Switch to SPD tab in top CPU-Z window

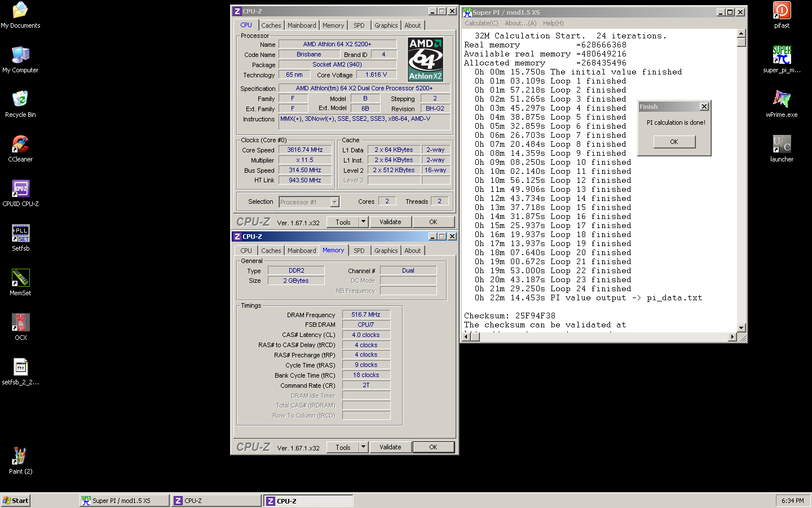(359, 25)
